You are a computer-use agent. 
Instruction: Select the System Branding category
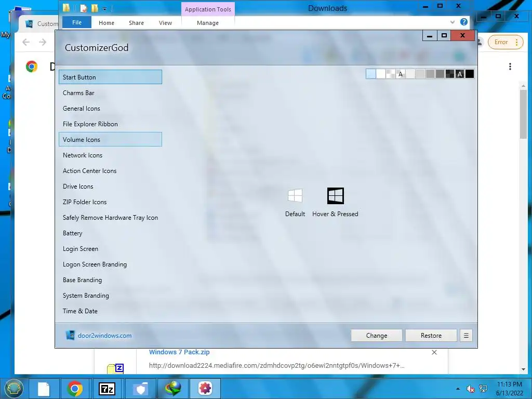pyautogui.click(x=110, y=296)
